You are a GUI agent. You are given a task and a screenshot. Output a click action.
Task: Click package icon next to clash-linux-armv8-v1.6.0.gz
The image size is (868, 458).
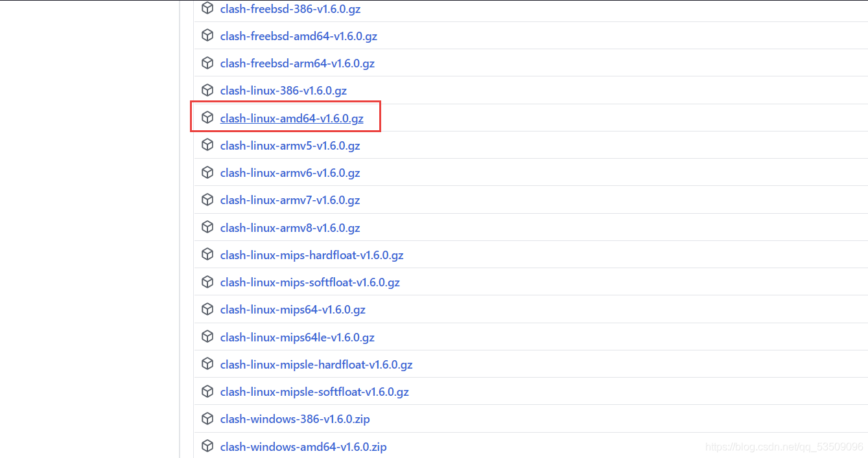pos(207,227)
